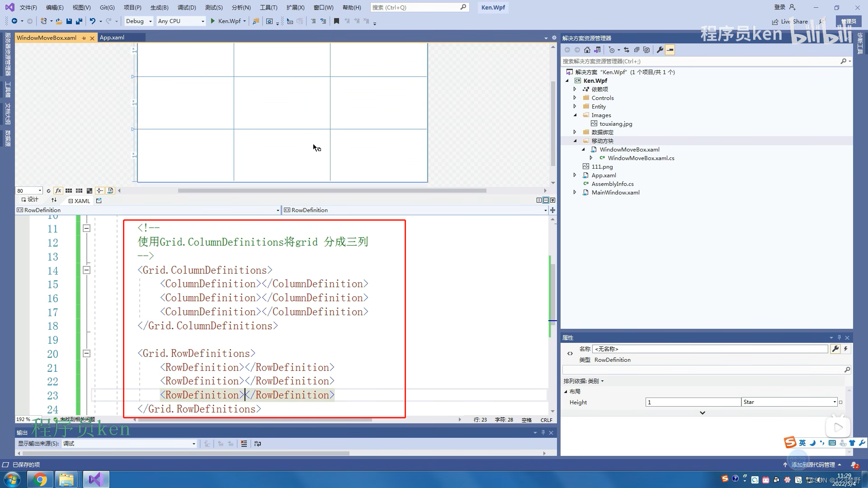Screen dimensions: 868x488
Task: Click Live Share button
Action: click(x=790, y=21)
